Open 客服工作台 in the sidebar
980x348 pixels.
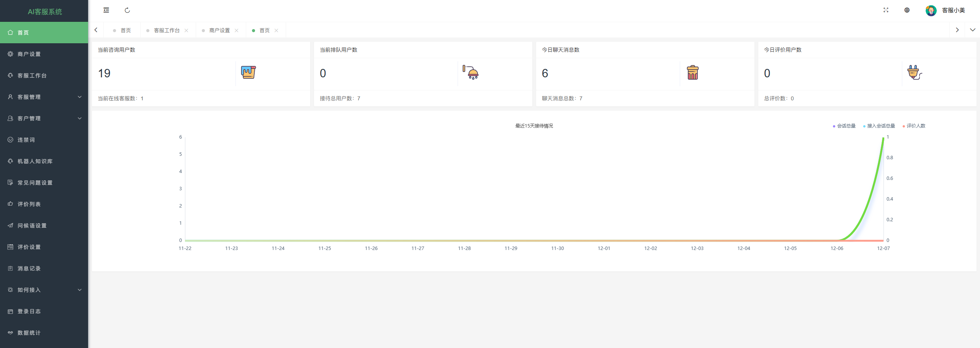[x=44, y=75]
